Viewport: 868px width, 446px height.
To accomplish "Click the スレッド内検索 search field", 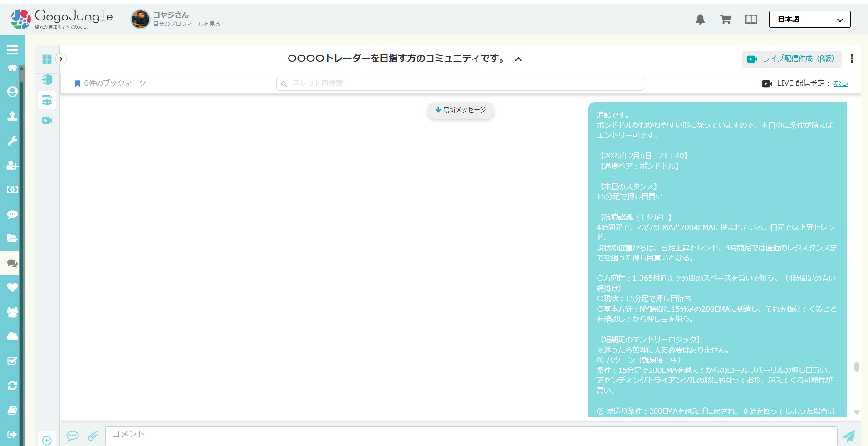I will click(x=460, y=83).
